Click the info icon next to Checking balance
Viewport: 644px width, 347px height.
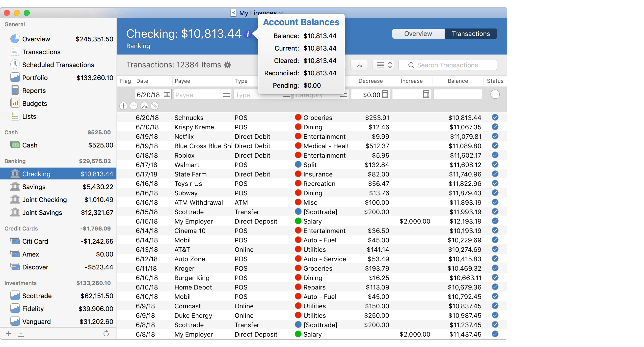pyautogui.click(x=248, y=34)
